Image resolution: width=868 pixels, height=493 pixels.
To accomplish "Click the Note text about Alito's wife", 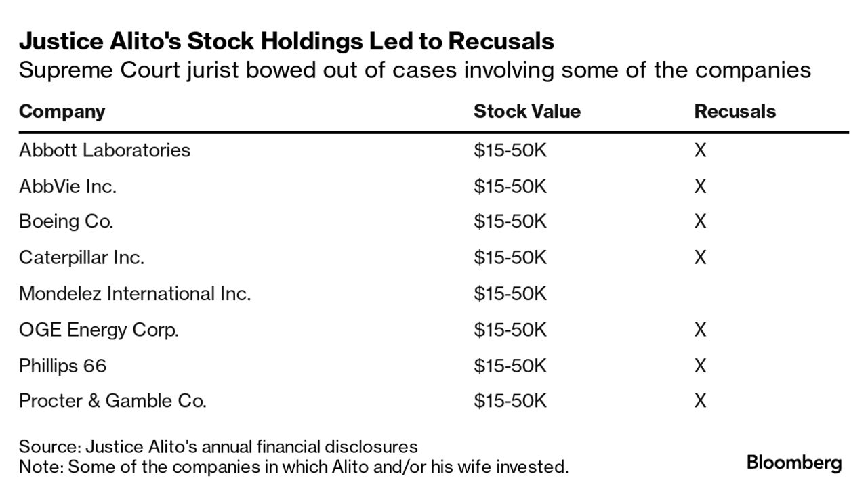I will pos(293,467).
